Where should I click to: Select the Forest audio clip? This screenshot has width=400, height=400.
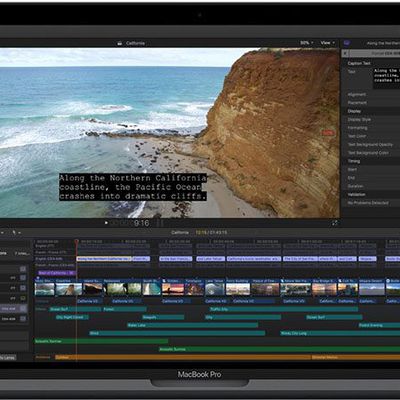point(125,309)
